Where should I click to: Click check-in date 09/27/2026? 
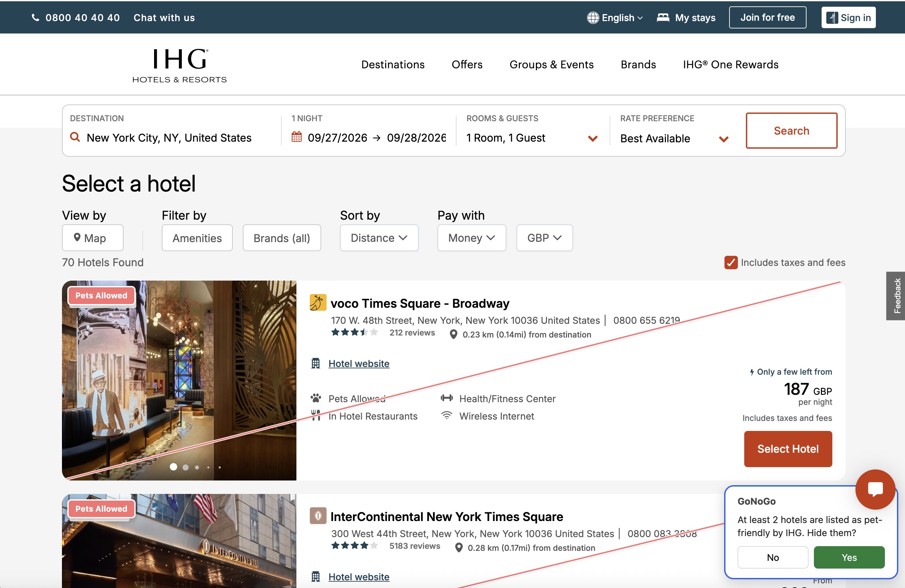pos(337,138)
